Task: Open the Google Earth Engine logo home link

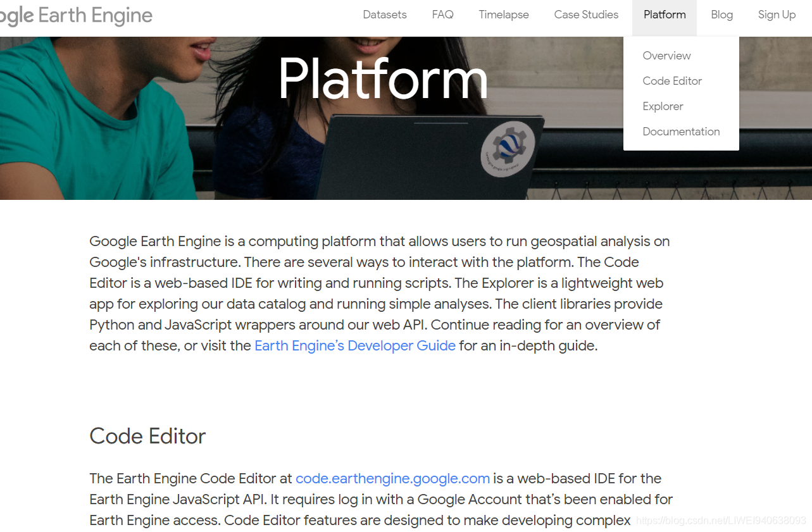Action: tap(76, 16)
